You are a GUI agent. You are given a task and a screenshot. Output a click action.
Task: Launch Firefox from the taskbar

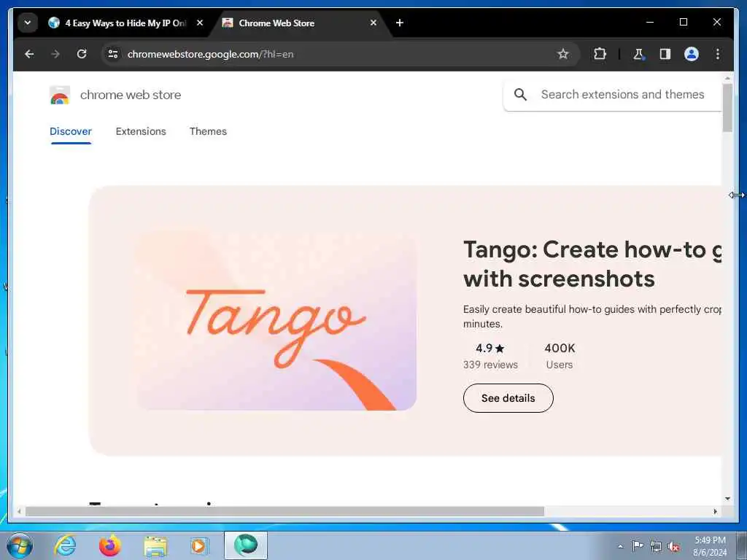click(x=110, y=545)
